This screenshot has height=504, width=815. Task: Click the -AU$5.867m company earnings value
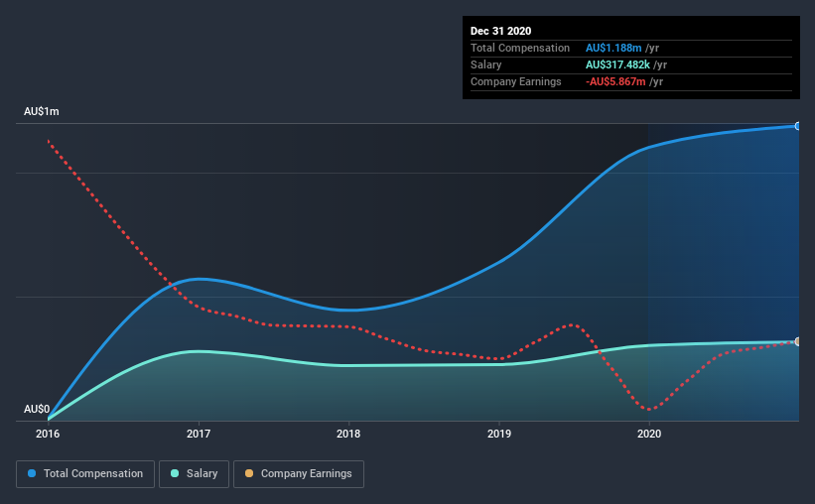point(615,81)
